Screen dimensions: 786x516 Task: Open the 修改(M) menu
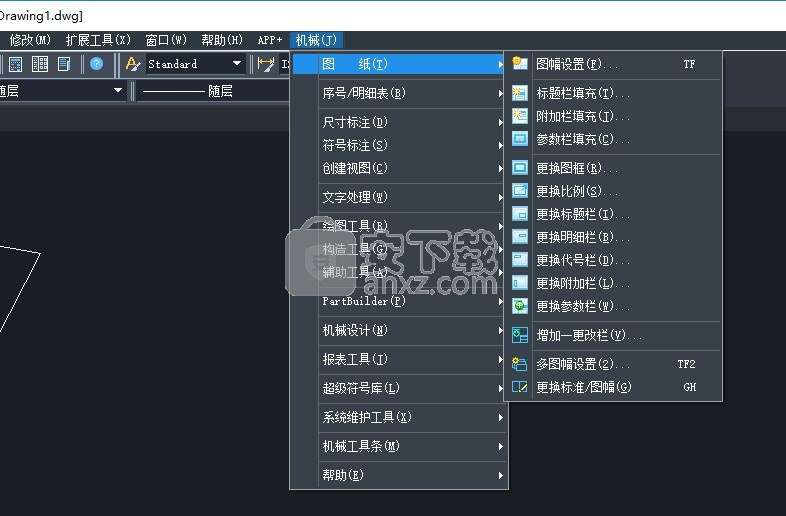(x=30, y=40)
